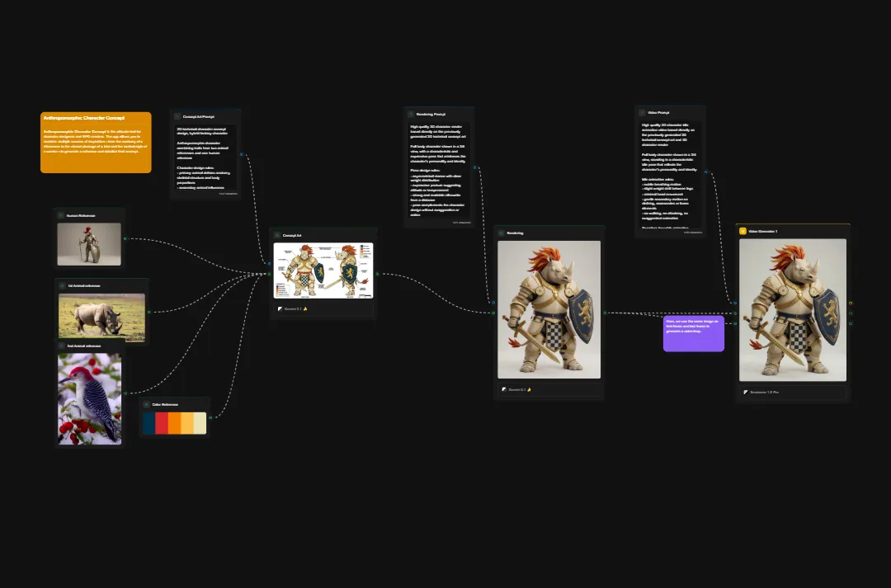Click the yellow Video Generator 1 header icon
This screenshot has height=588, width=891.
point(744,231)
